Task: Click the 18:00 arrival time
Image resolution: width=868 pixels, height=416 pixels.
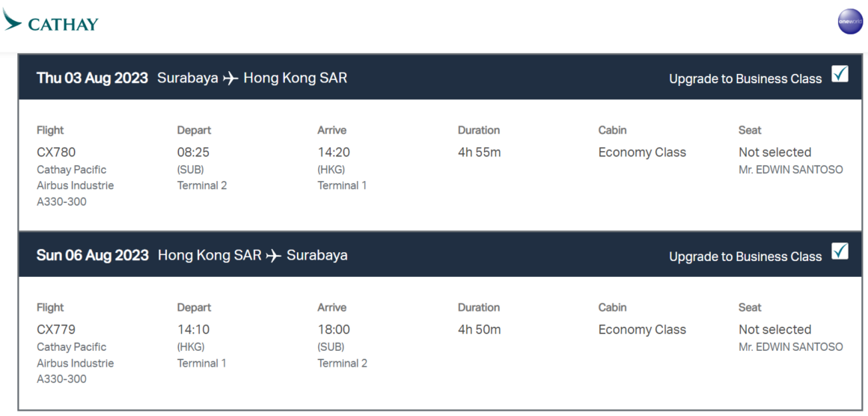Action: click(333, 330)
